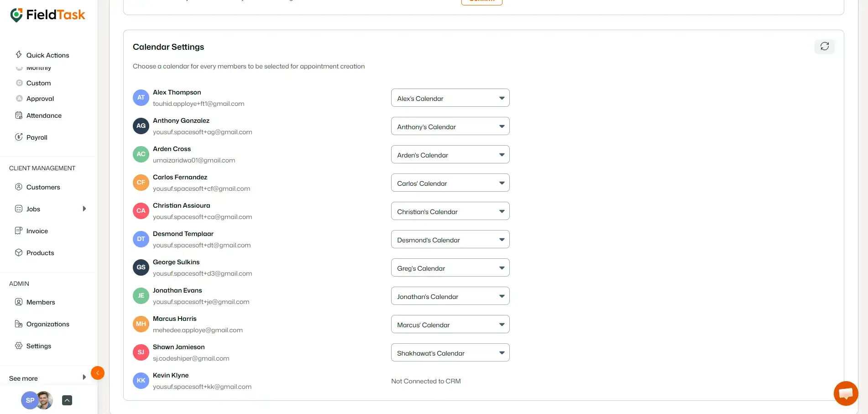
Task: Open Carlos' Calendar dropdown
Action: 450,183
